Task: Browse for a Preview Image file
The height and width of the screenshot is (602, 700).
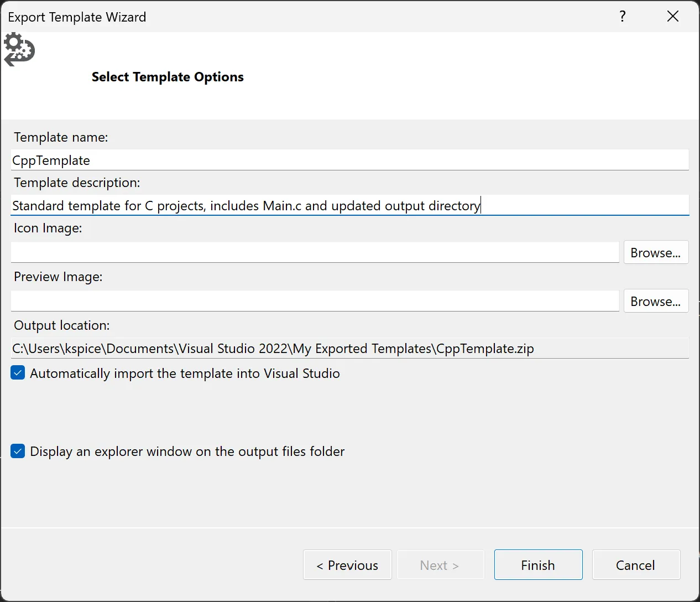Action: point(656,301)
